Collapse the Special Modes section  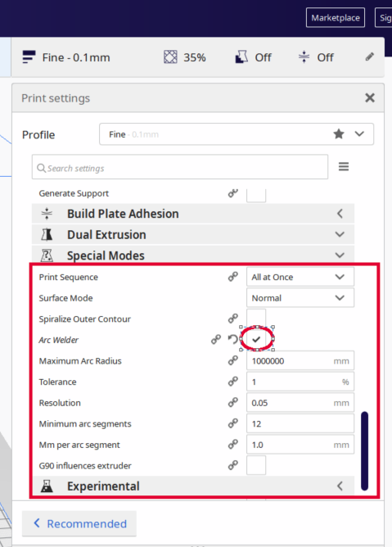[193, 255]
